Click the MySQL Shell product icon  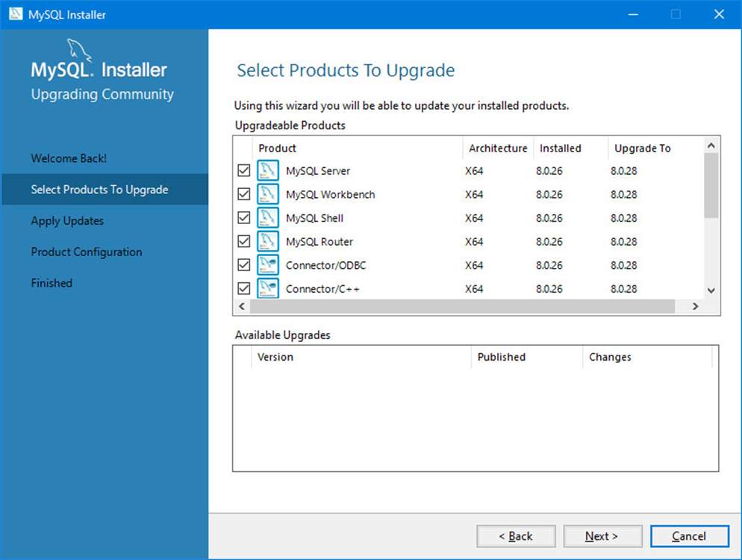pos(267,218)
